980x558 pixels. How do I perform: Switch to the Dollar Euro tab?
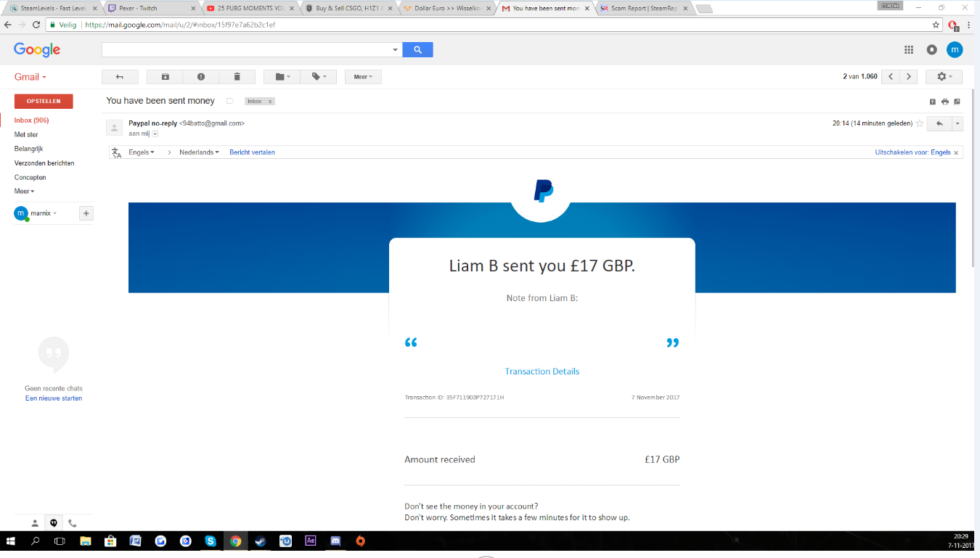coord(447,9)
